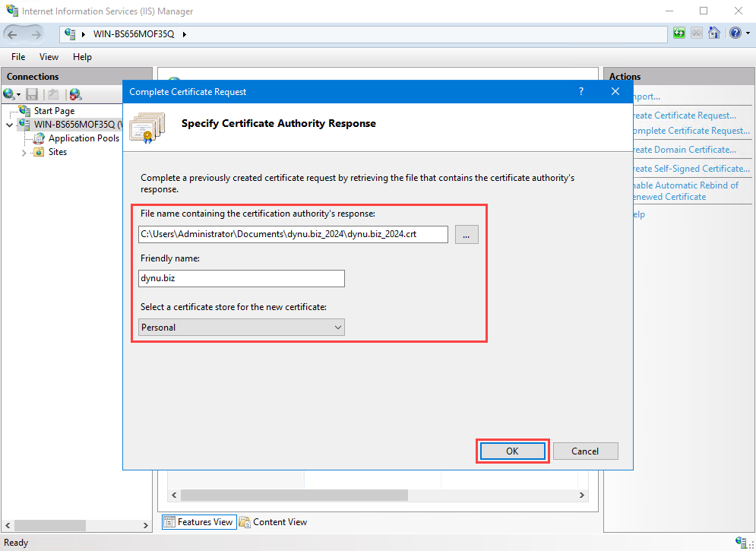The width and height of the screenshot is (756, 551).
Task: Click the server icon in address bar
Action: [x=71, y=34]
